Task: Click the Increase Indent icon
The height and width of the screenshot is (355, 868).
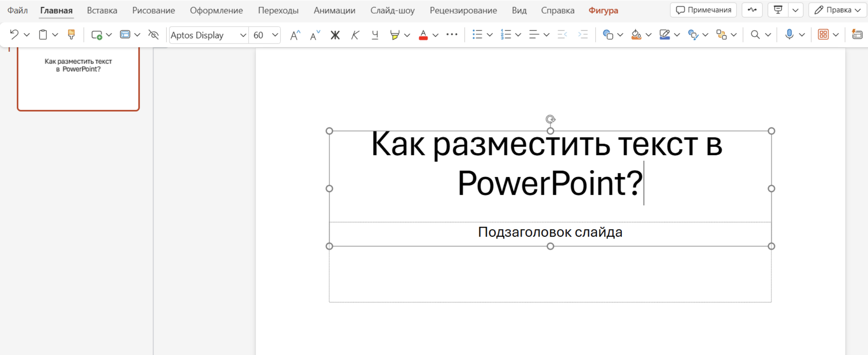Action: point(583,35)
